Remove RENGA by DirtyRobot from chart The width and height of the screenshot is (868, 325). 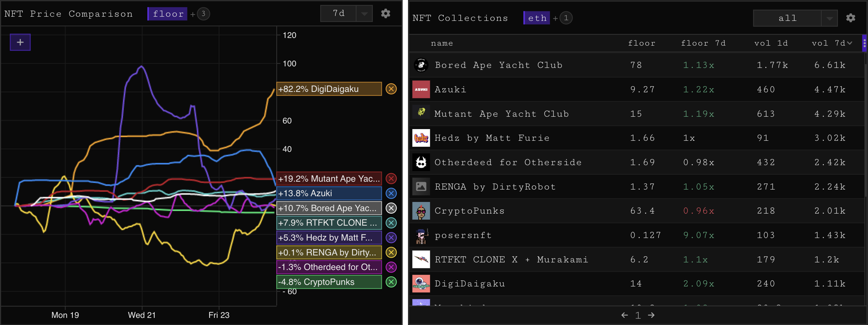pos(391,253)
